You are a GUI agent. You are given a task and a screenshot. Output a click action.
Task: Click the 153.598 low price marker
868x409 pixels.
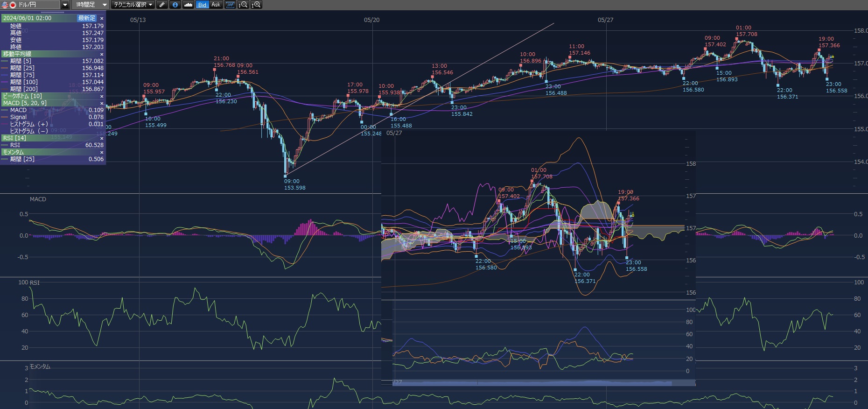click(294, 188)
